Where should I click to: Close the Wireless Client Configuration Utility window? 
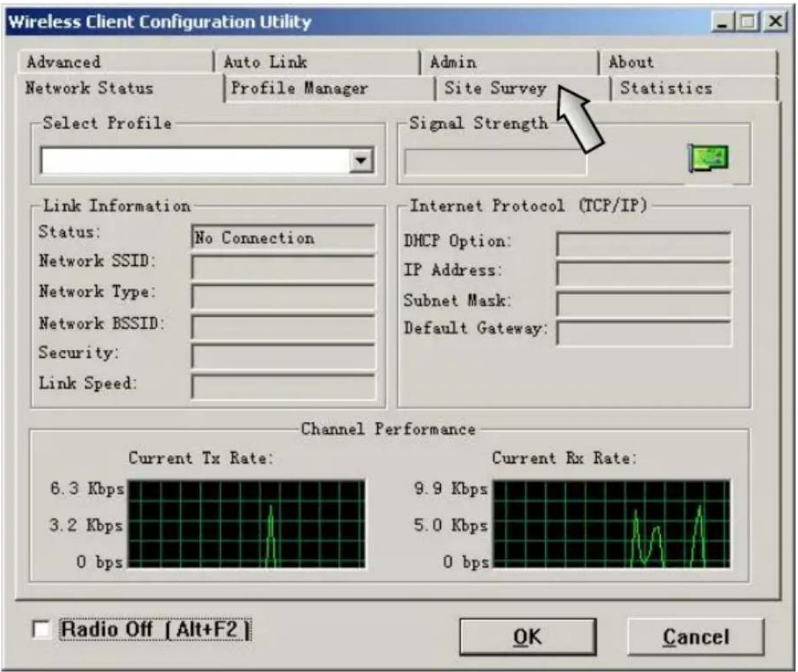click(x=775, y=22)
